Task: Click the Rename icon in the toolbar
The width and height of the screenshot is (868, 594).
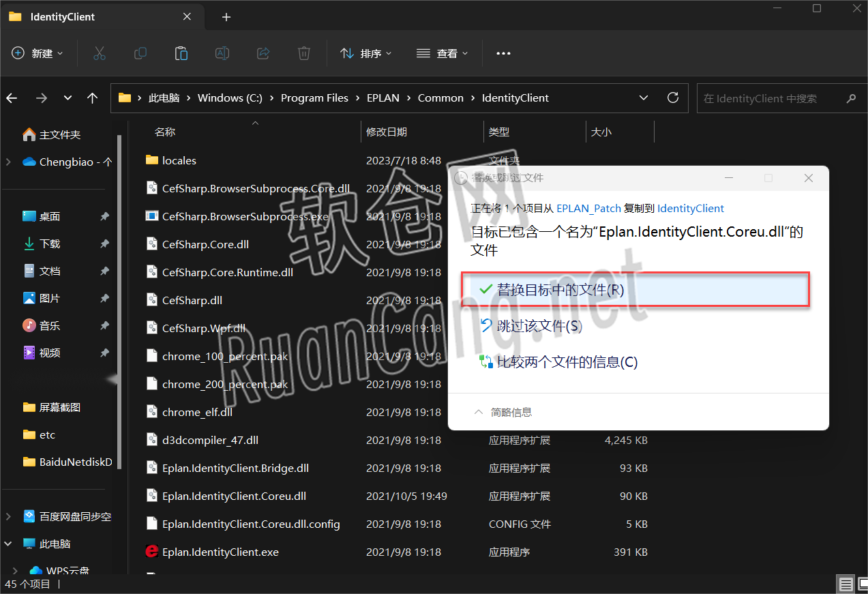Action: pos(222,53)
